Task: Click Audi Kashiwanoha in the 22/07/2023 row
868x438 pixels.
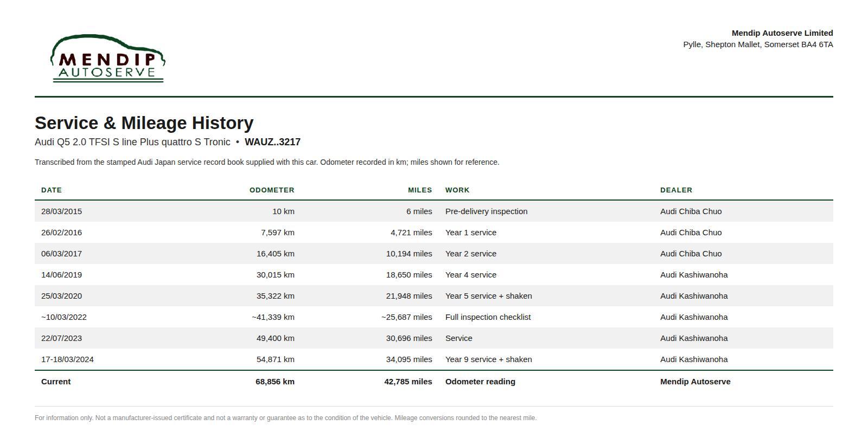Action: tap(694, 338)
